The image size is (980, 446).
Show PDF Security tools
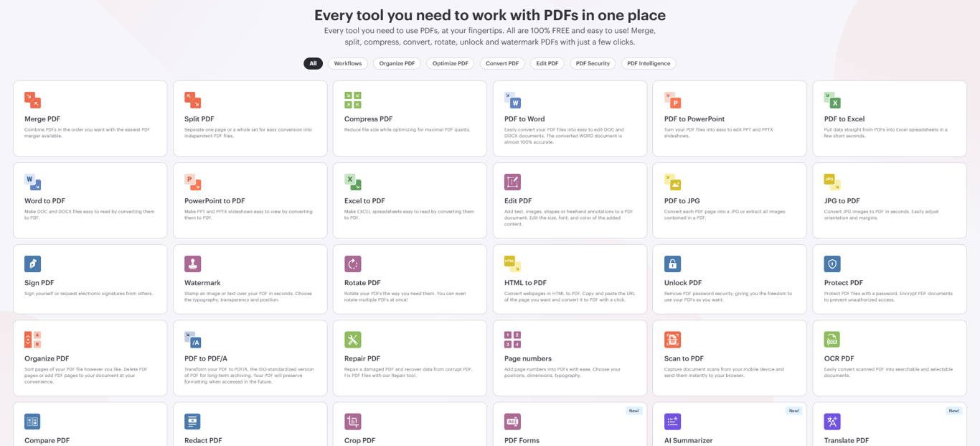pos(593,63)
